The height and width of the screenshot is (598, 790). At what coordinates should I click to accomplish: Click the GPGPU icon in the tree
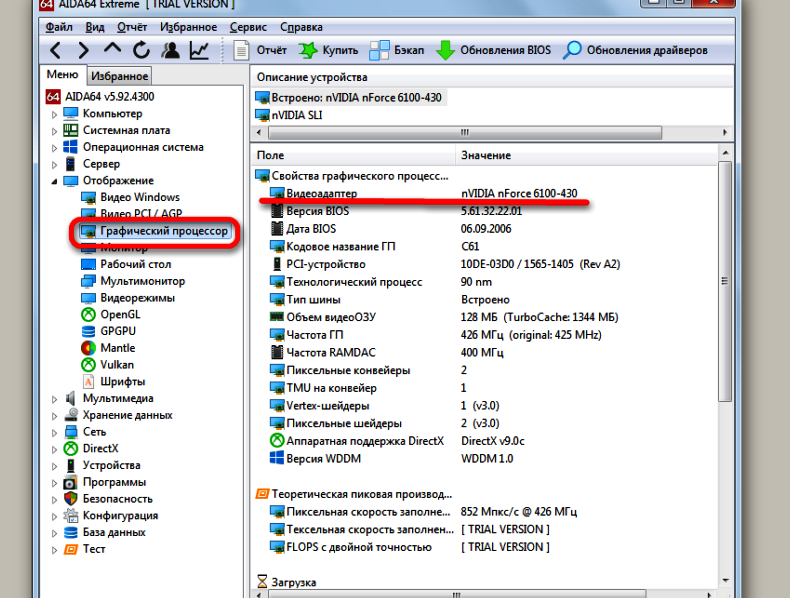point(88,331)
